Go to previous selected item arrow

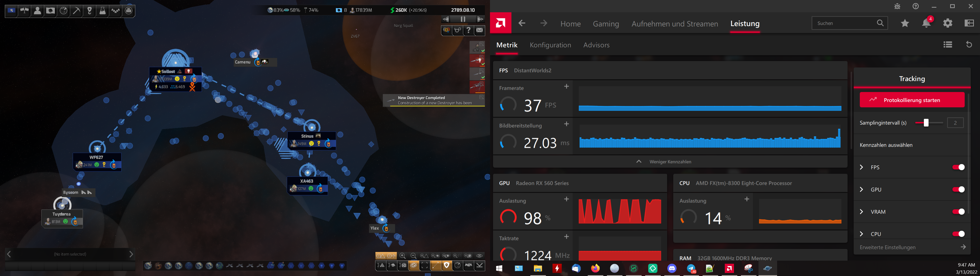coord(9,254)
